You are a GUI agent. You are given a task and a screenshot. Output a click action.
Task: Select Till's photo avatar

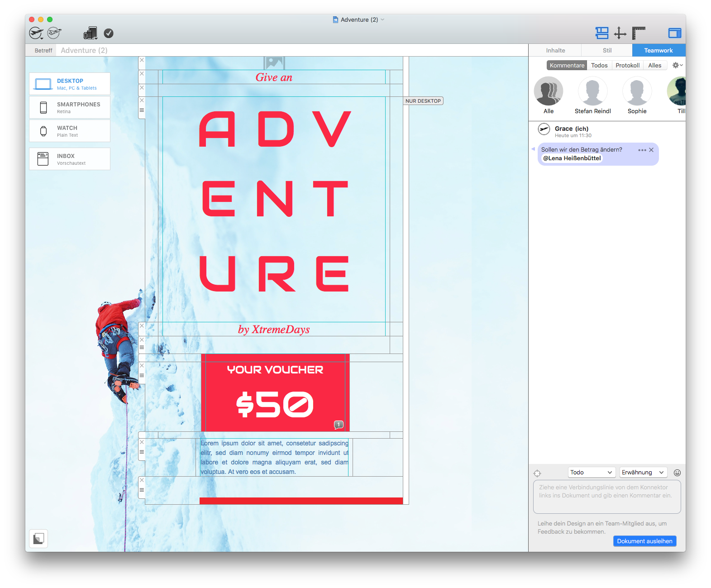tap(677, 91)
